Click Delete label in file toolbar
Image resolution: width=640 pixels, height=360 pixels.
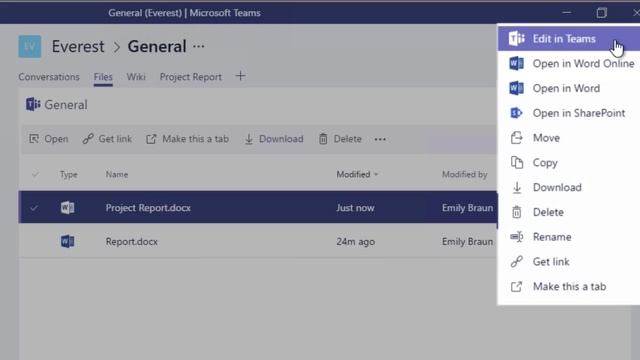[x=348, y=139]
